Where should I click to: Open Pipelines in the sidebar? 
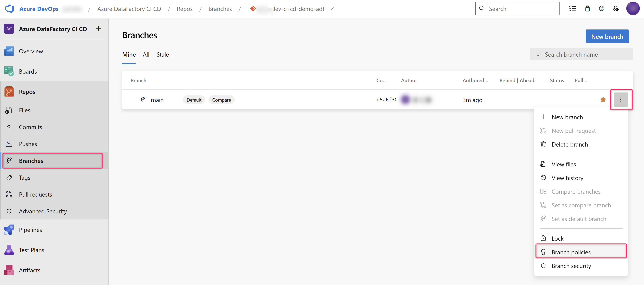coord(30,230)
